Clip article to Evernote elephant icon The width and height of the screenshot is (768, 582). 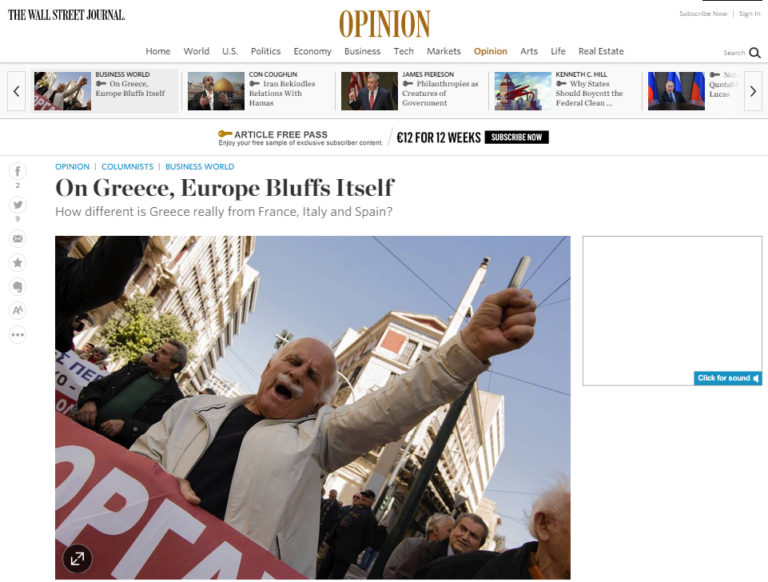(x=18, y=287)
